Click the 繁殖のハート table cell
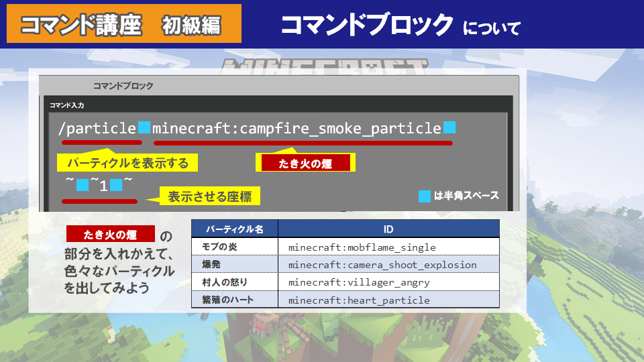 235,300
